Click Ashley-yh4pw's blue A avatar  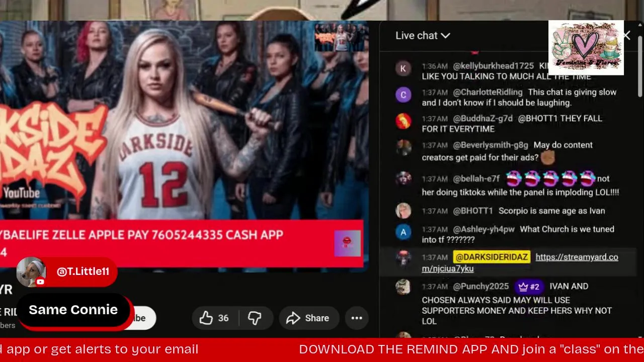point(403,232)
